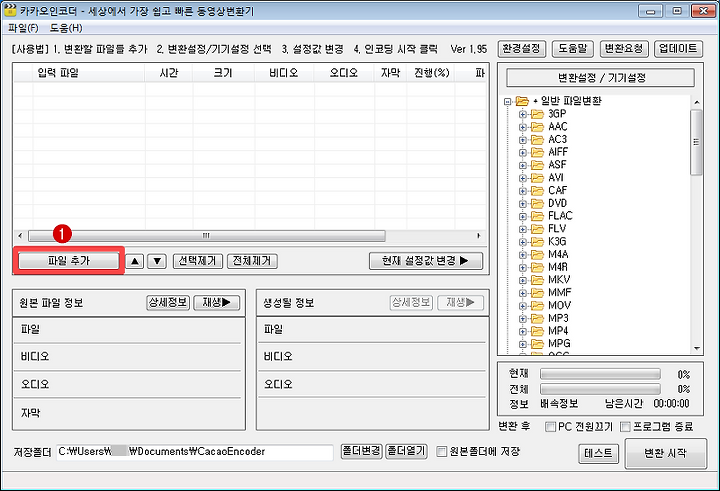The width and height of the screenshot is (720, 491).
Task: Open the 도움(H) menu
Action: pos(66,28)
